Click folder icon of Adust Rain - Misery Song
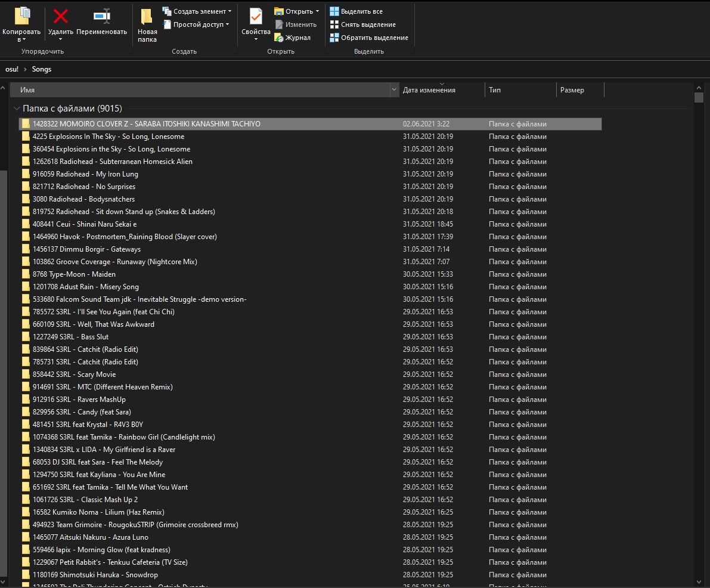Viewport: 710px width, 588px height. (26, 287)
